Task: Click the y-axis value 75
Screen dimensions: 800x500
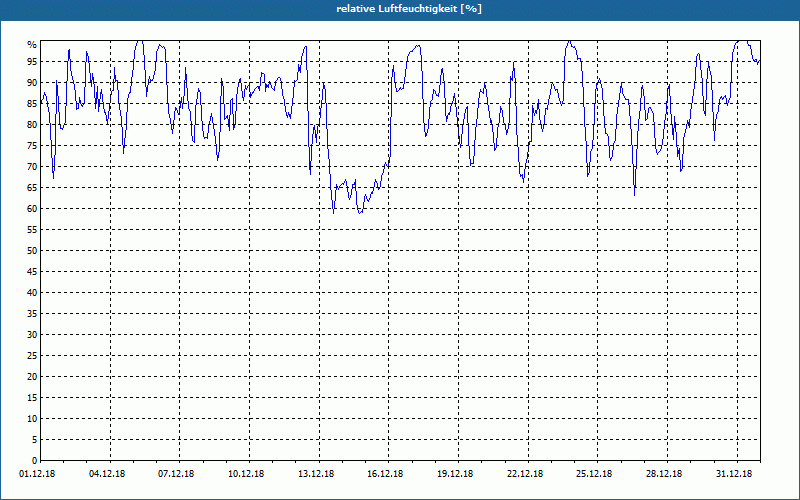Action: [32, 146]
